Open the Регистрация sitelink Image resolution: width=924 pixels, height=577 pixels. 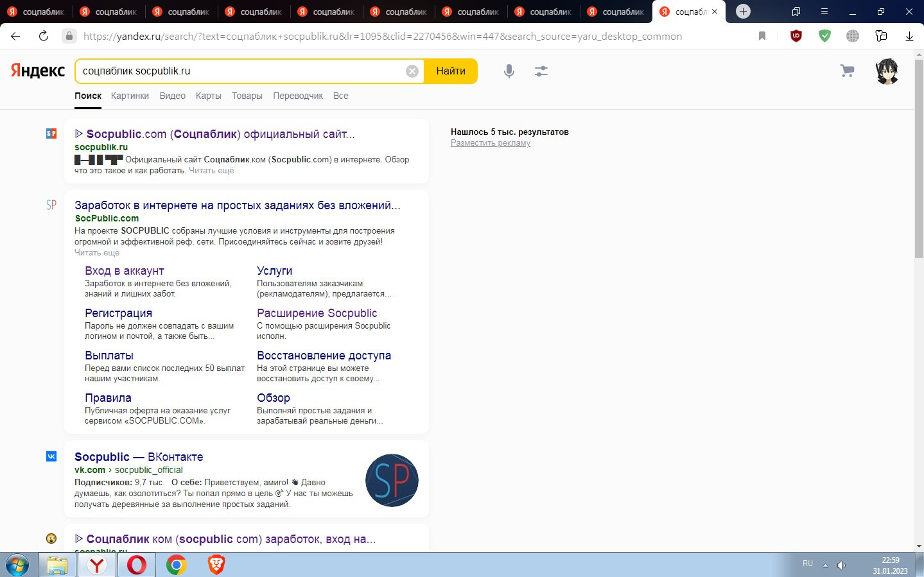tap(118, 313)
